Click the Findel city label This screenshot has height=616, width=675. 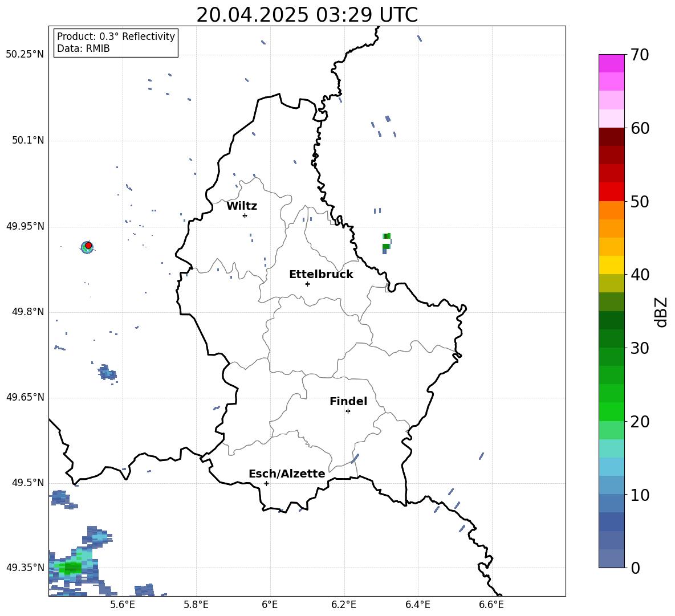(x=348, y=401)
